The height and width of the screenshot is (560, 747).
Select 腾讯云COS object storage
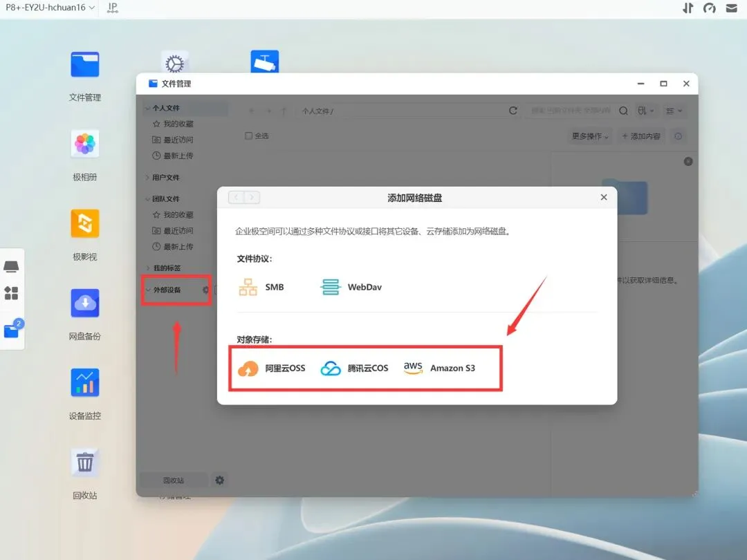pyautogui.click(x=354, y=368)
